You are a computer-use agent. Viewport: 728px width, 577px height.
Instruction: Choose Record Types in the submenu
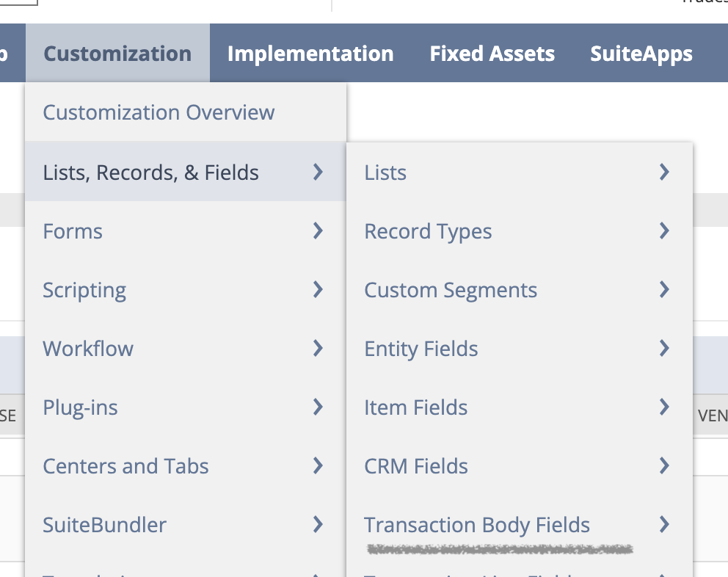click(x=520, y=231)
